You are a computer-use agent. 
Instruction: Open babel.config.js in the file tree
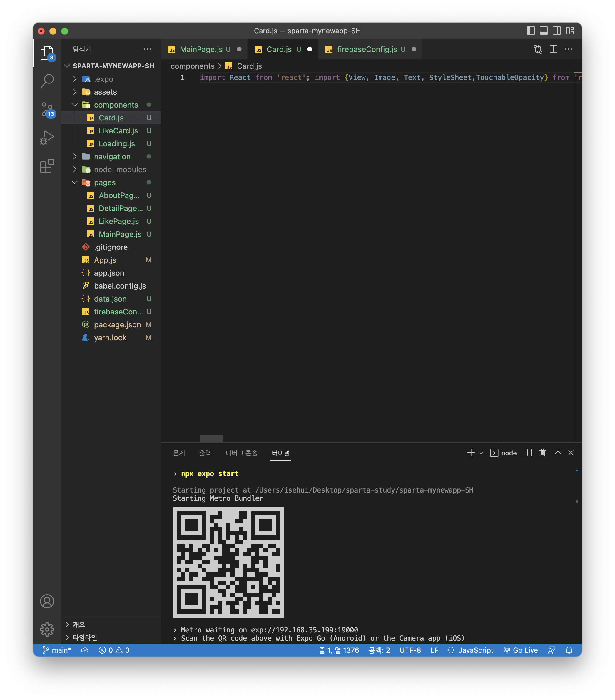[111, 286]
